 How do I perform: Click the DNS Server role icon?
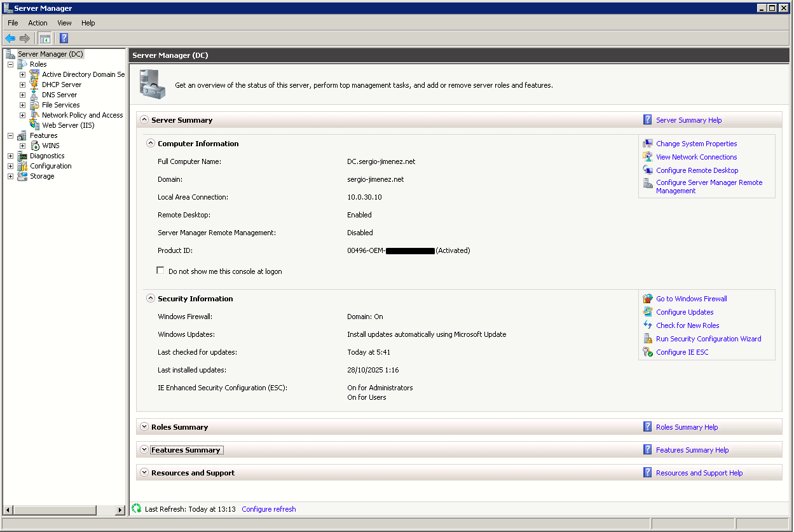34,95
